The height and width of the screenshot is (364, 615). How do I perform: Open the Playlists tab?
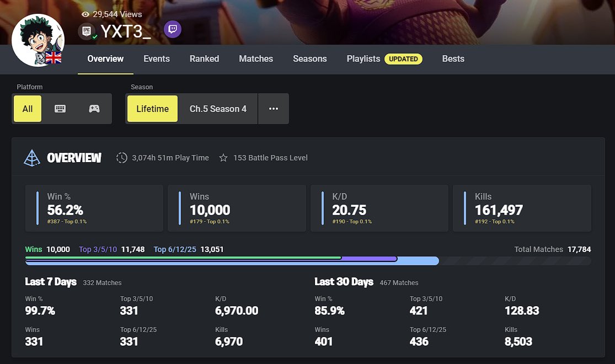(x=363, y=59)
